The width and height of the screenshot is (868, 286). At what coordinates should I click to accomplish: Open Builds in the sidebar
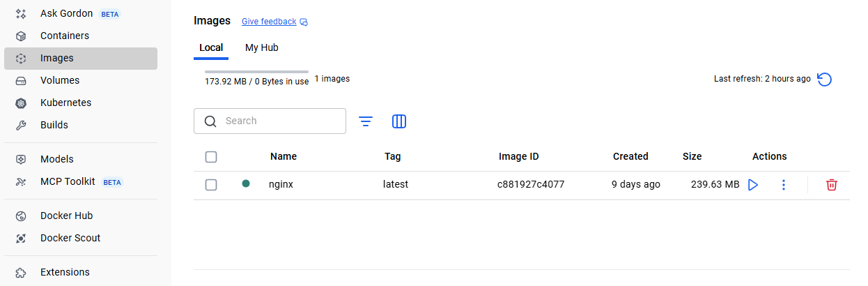[81, 125]
